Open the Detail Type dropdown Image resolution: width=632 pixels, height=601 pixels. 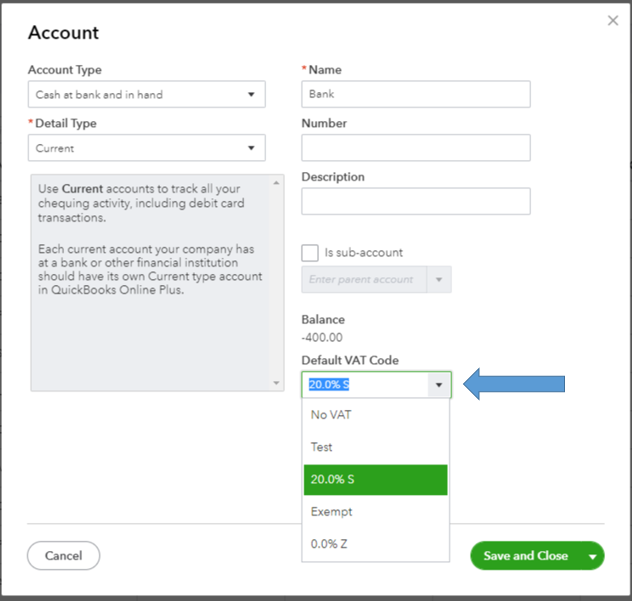coord(146,148)
